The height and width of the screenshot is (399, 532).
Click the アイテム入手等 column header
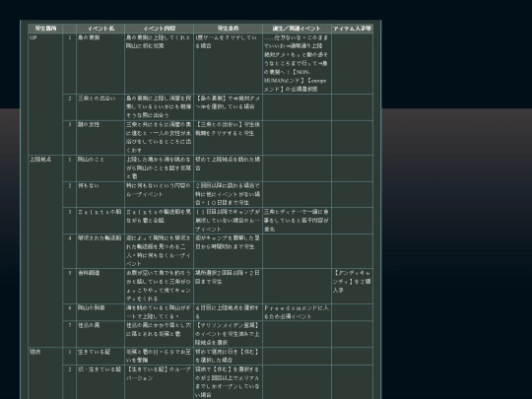pos(352,29)
